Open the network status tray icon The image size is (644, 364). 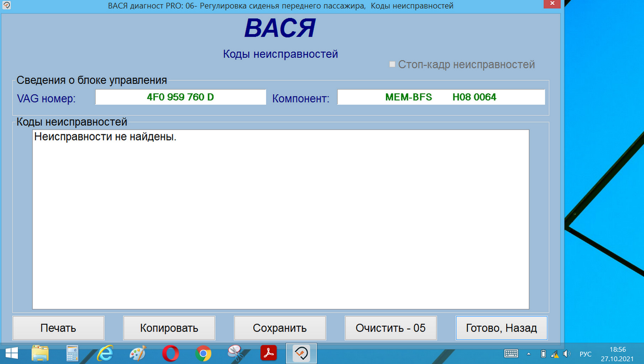pyautogui.click(x=555, y=354)
